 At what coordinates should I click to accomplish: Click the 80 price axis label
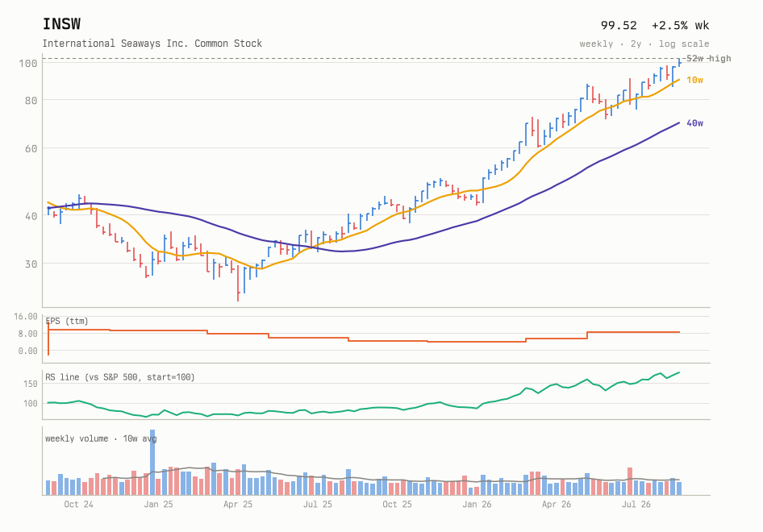tap(31, 101)
